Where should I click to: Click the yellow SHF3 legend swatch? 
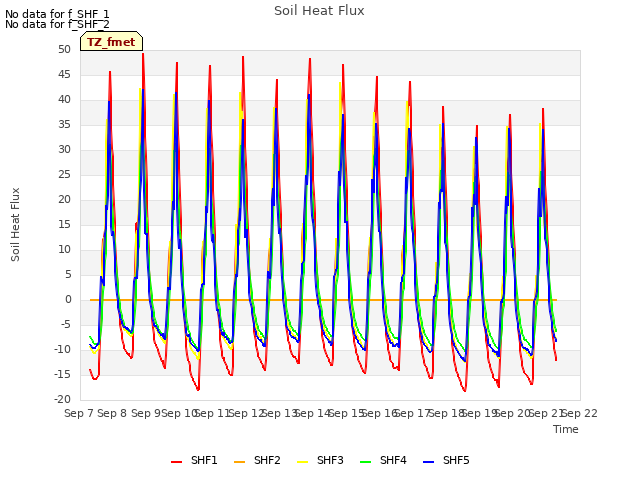point(302,462)
